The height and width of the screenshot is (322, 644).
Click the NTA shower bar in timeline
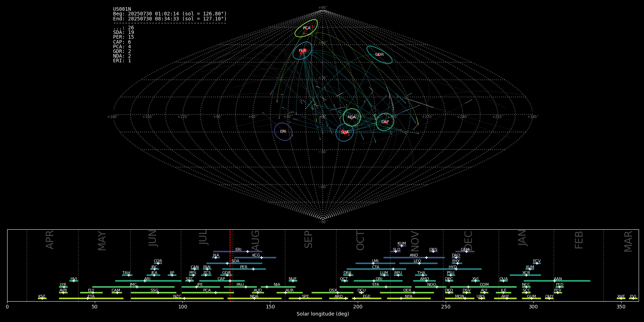click(409, 298)
